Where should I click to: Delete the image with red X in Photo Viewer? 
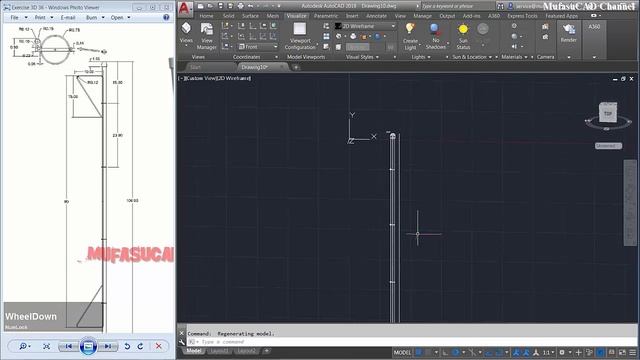point(159,346)
